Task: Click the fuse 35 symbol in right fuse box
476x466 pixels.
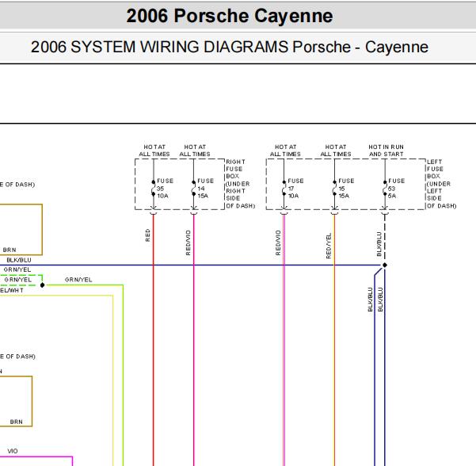Action: tap(154, 188)
